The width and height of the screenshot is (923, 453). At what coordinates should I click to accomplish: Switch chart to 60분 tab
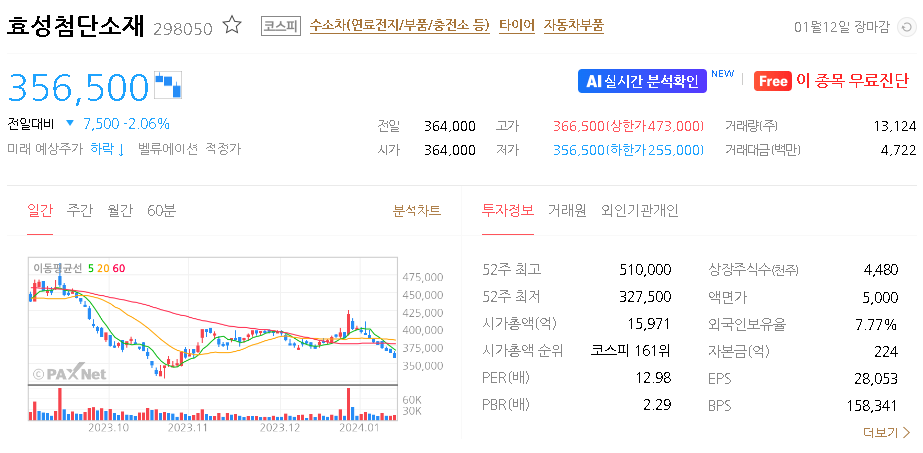point(162,211)
